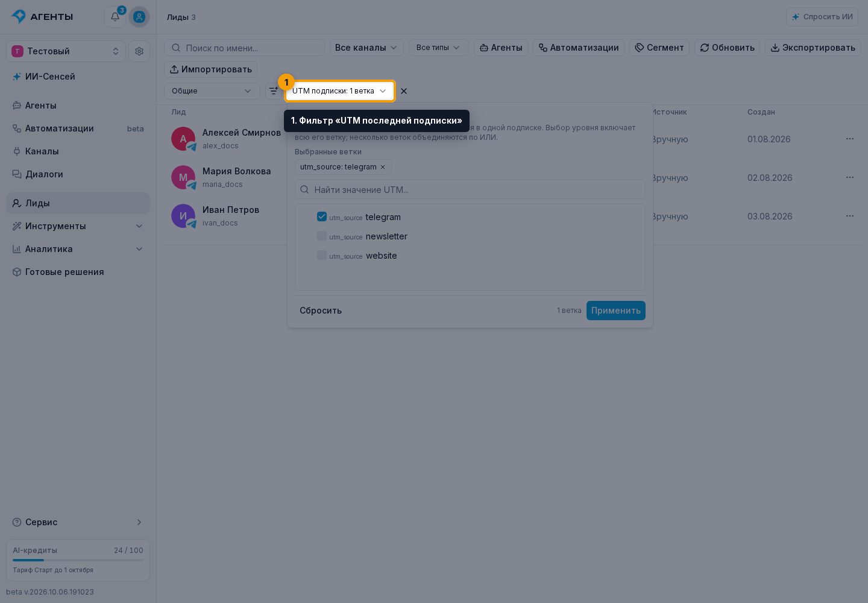868x603 pixels.
Task: Click beta version label
Action: point(50,592)
